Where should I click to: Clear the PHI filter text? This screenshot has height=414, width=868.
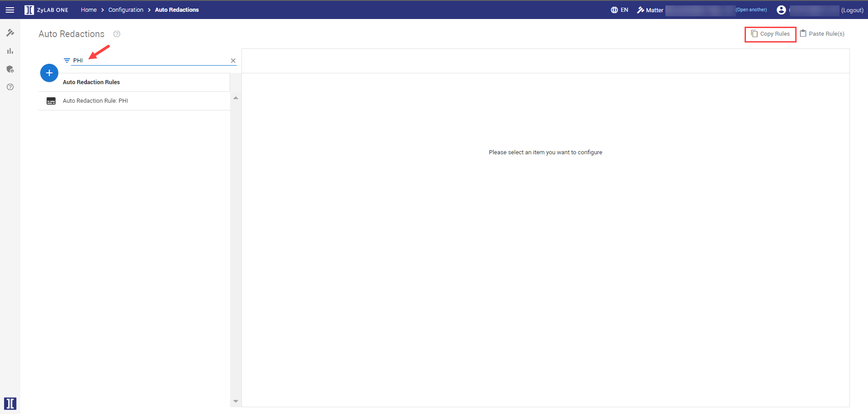(x=233, y=61)
